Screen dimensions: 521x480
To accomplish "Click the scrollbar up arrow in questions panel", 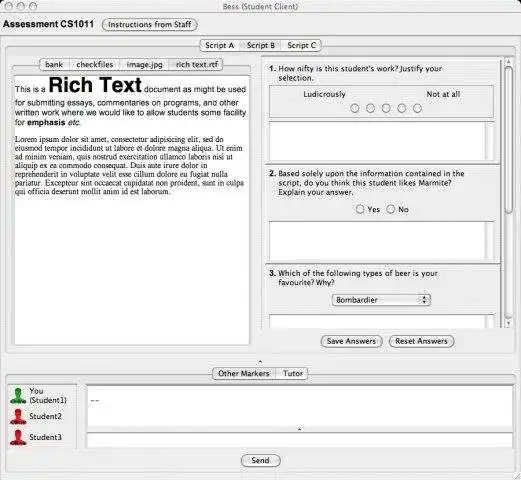I will [508, 62].
